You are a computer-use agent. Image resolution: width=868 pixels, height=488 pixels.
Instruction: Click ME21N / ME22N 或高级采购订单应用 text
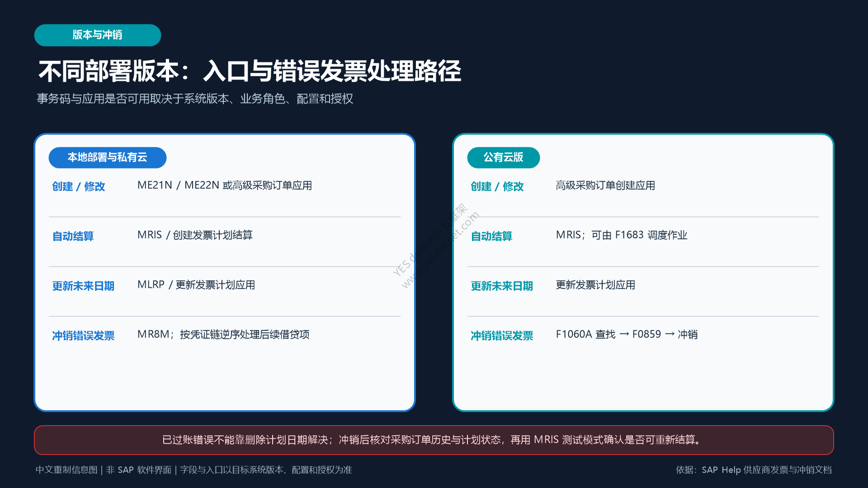point(225,185)
